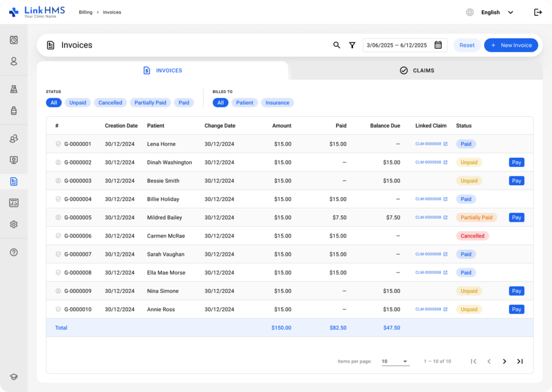
Task: Click the date range input field
Action: pos(405,45)
